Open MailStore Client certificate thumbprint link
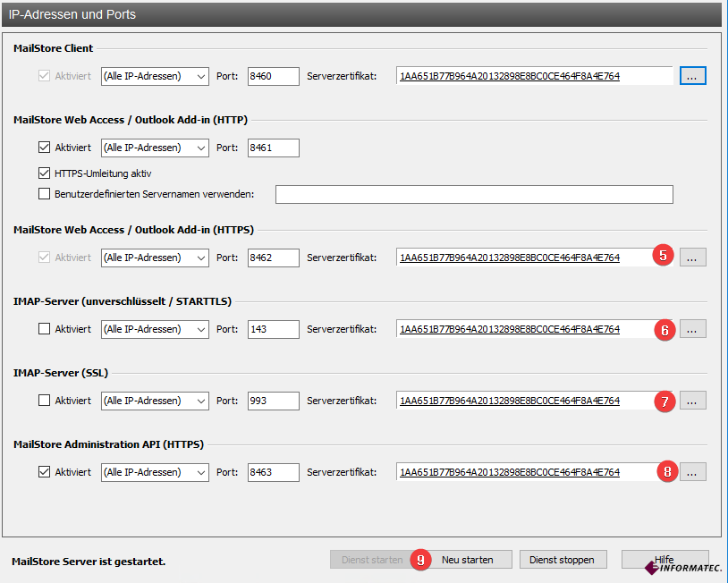Image resolution: width=728 pixels, height=583 pixels. coord(510,76)
